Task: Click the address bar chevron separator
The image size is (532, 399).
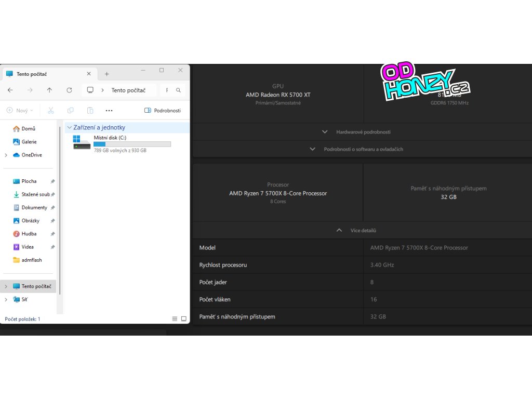Action: [102, 90]
